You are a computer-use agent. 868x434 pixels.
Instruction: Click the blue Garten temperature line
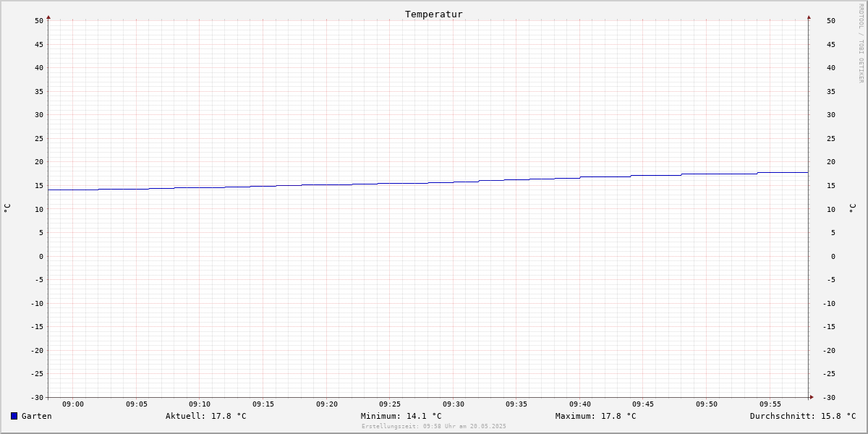pyautogui.click(x=428, y=182)
